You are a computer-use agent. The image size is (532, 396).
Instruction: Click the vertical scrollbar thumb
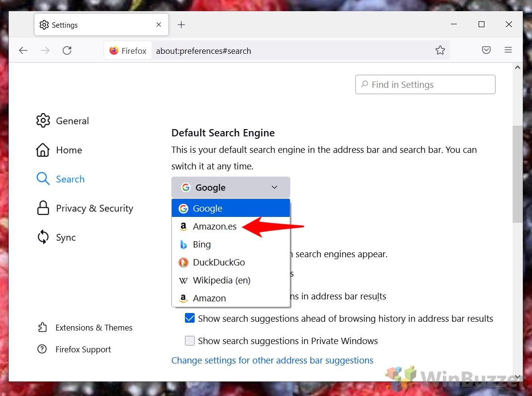click(x=517, y=174)
